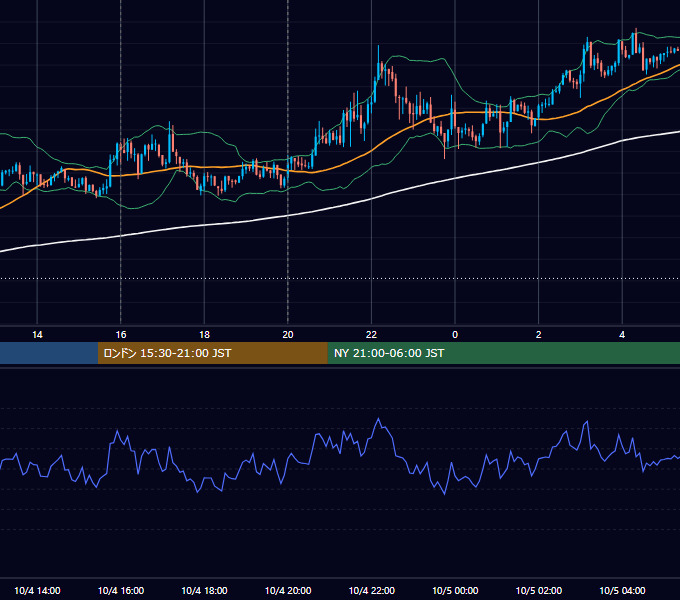
Task: Click the 10/4 18:00 date label
Action: pyautogui.click(x=204, y=590)
